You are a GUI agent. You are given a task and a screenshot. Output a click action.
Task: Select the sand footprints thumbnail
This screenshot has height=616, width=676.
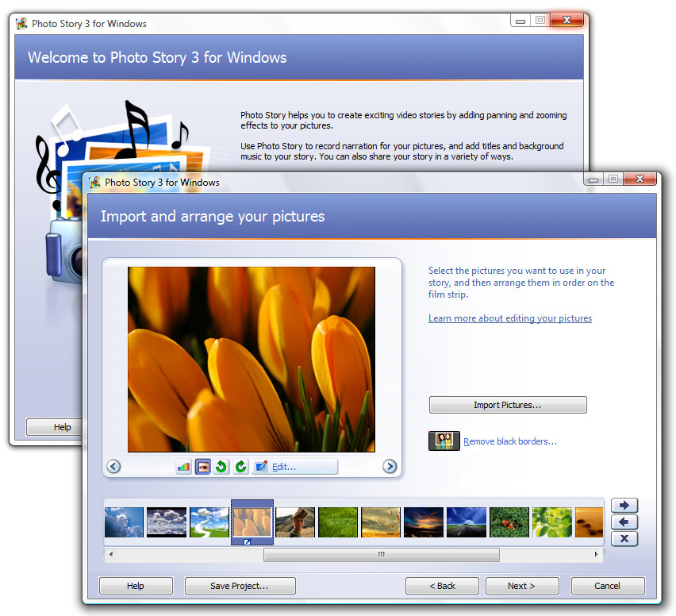click(589, 522)
